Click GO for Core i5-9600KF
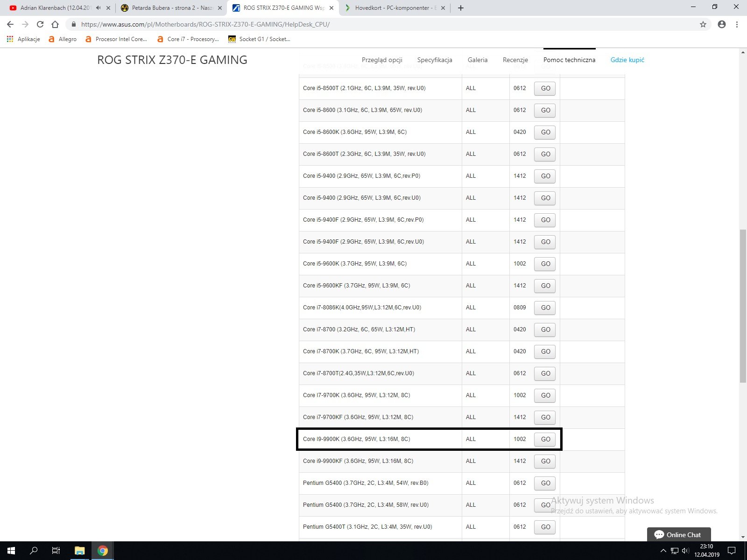The image size is (747, 560). [x=545, y=286]
